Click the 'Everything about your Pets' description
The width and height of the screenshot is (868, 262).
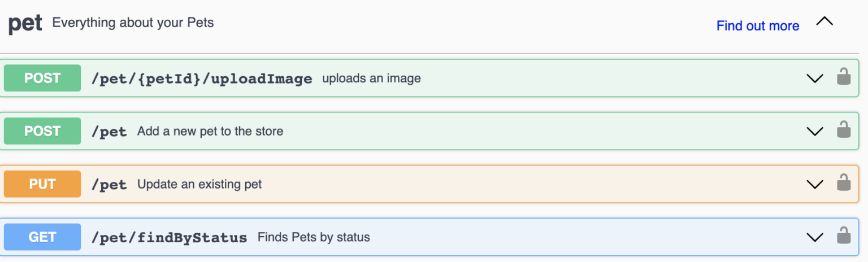point(133,23)
